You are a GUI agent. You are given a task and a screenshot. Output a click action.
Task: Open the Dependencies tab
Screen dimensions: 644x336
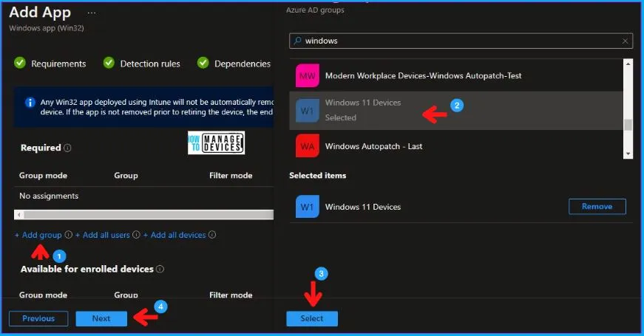pyautogui.click(x=243, y=64)
